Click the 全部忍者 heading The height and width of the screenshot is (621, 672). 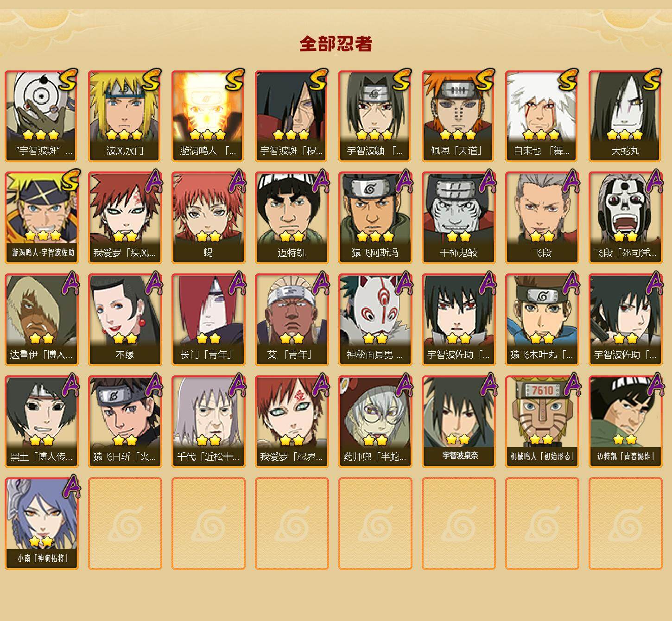(336, 44)
